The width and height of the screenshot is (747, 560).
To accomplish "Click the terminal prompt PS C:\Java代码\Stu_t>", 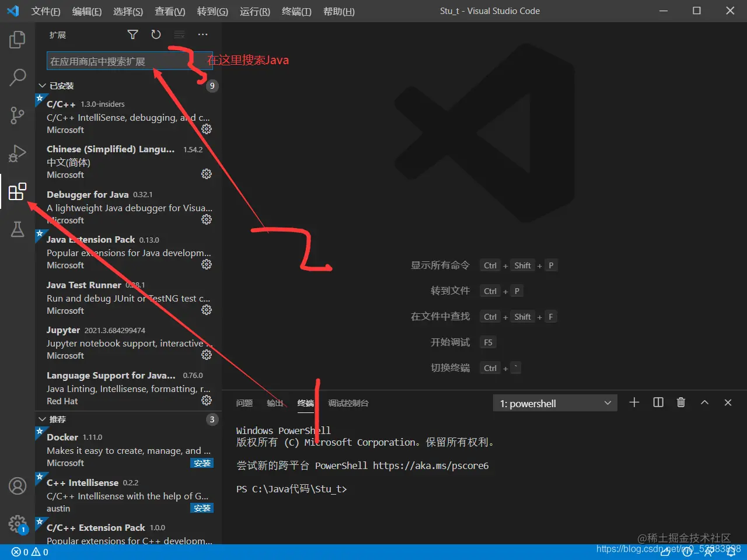I will pos(291,489).
